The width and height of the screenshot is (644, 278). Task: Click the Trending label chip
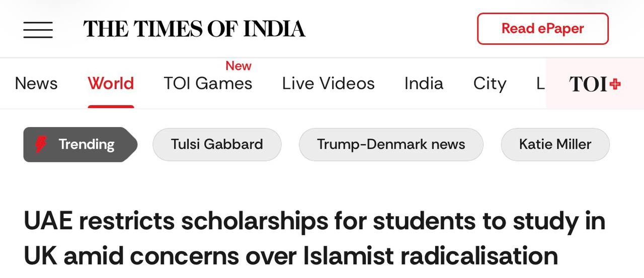(86, 145)
